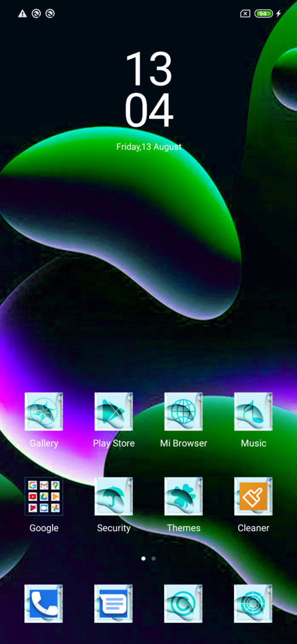The image size is (297, 644).
Task: Launch the Security app
Action: click(114, 496)
